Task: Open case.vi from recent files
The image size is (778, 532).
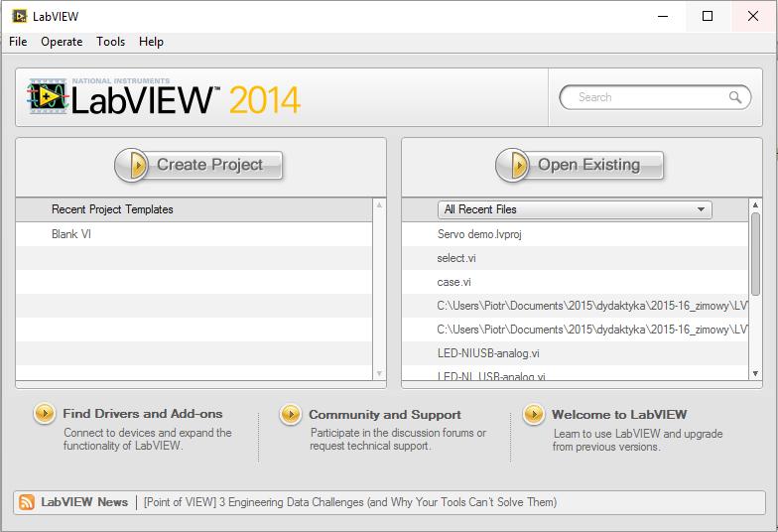Action: point(575,282)
